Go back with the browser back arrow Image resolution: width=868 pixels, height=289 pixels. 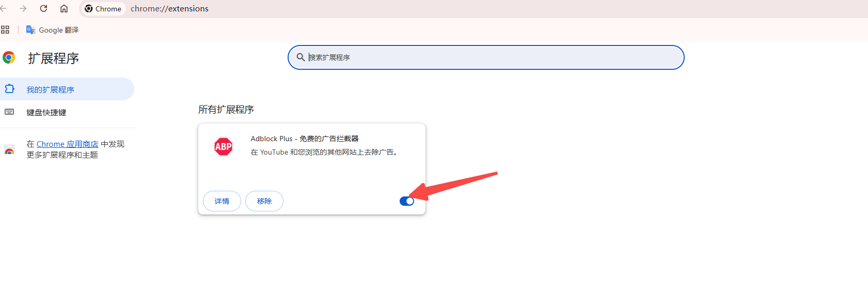pos(3,8)
